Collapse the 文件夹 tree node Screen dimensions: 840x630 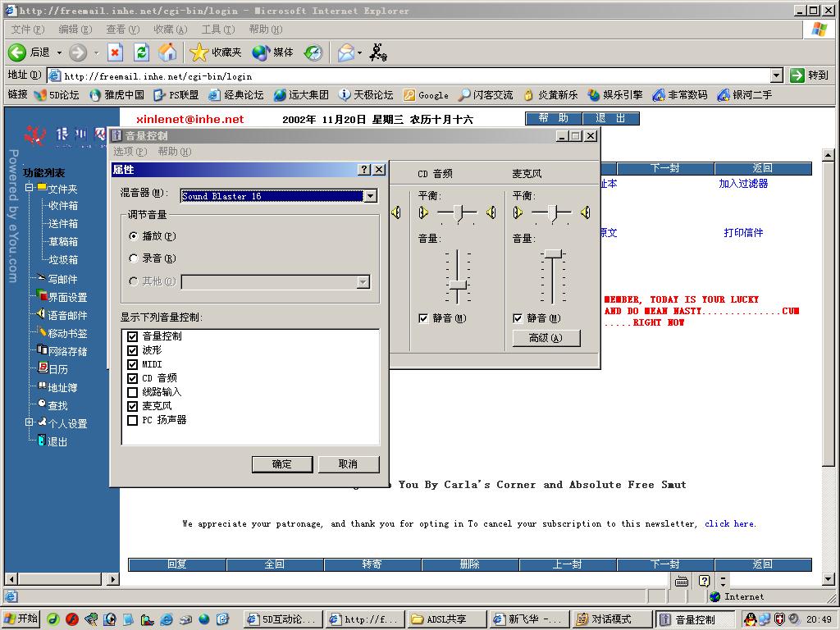coord(30,188)
